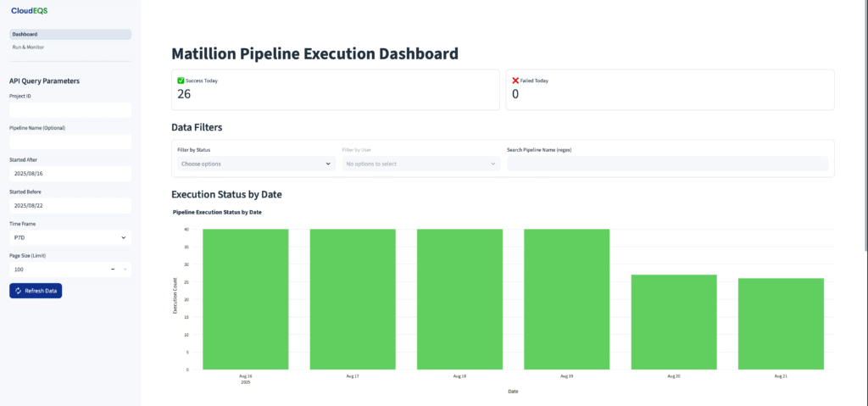Click the Aug 16 bar in chart
The image size is (868, 406).
pos(245,299)
